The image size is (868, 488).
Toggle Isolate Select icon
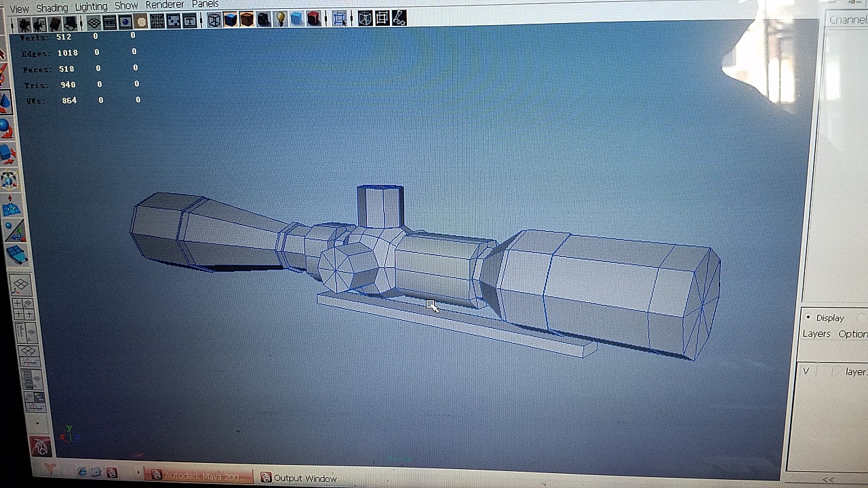[x=340, y=18]
